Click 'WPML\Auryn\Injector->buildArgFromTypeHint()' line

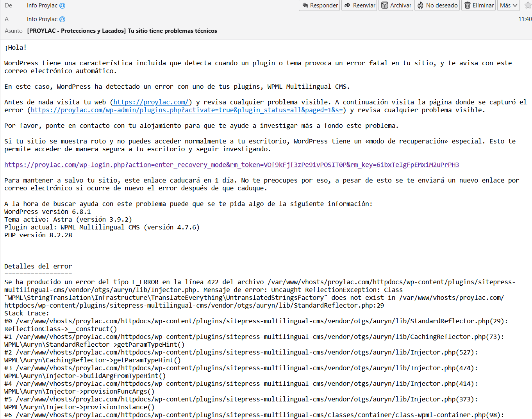pos(85,376)
